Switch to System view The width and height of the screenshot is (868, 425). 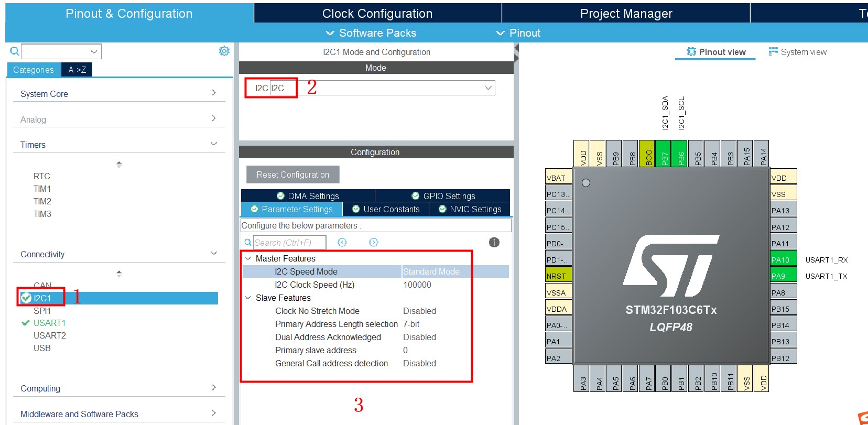click(798, 52)
